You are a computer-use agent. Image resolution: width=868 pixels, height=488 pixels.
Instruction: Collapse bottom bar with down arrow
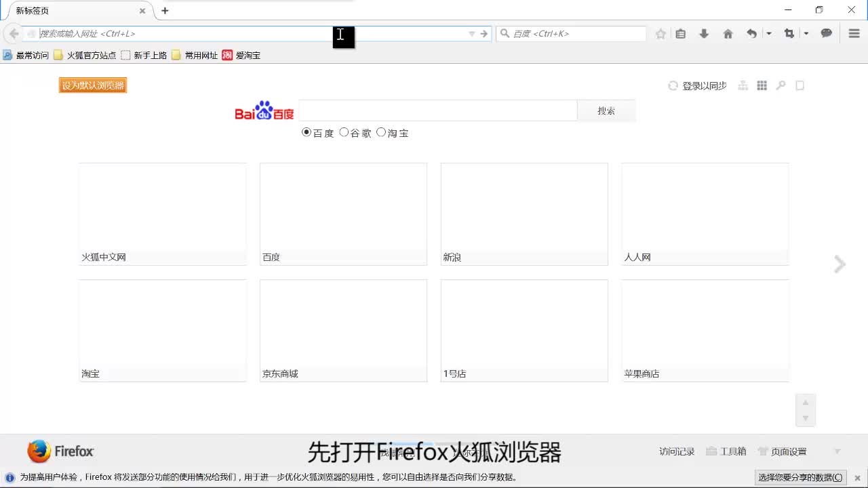837,451
